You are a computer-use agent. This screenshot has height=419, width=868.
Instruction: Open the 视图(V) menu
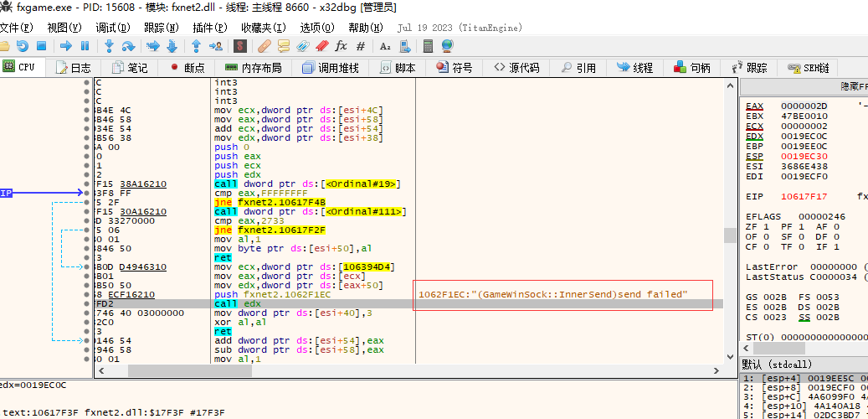coord(64,27)
